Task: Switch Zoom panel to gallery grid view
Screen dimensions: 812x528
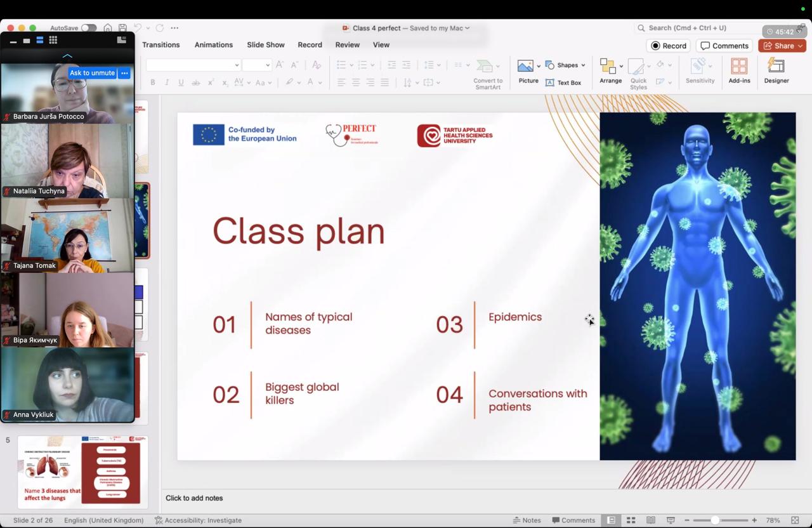Action: [x=53, y=40]
